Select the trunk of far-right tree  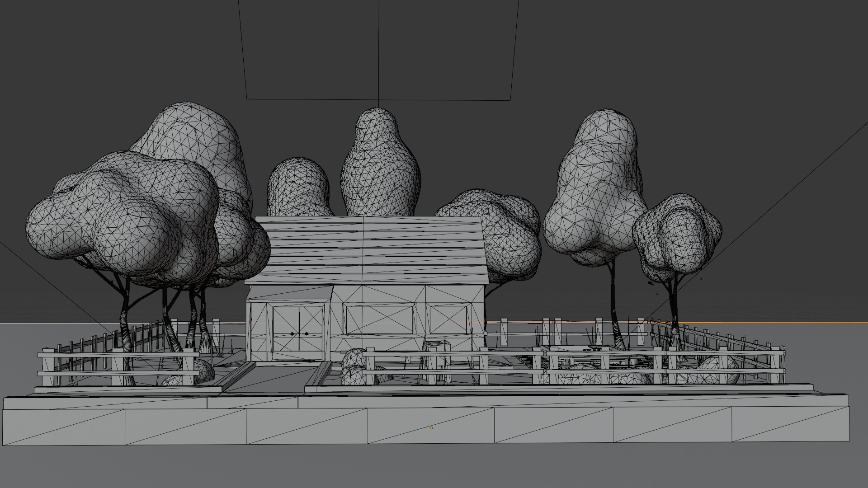point(675,307)
